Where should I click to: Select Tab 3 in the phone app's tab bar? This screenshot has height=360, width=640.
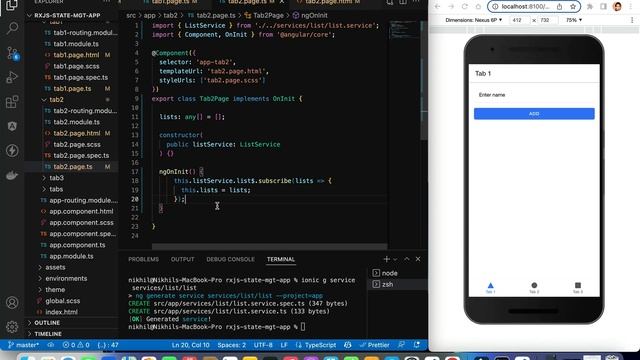(x=578, y=288)
